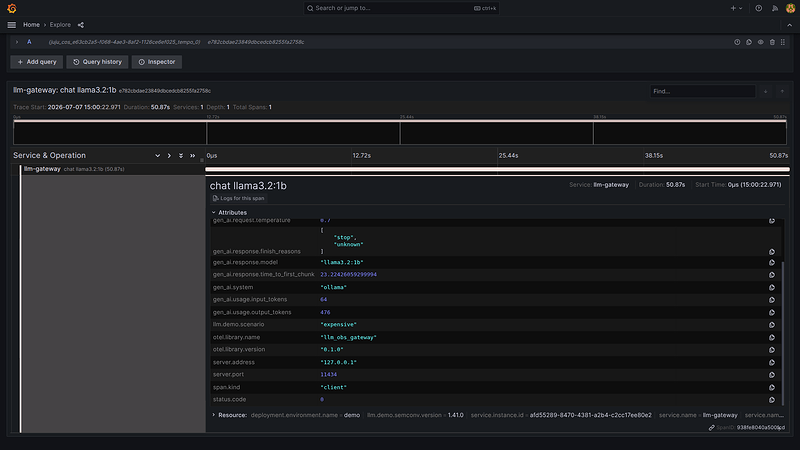The image size is (800, 450).
Task: Focus the 'Search or jump to' box
Action: pos(401,8)
